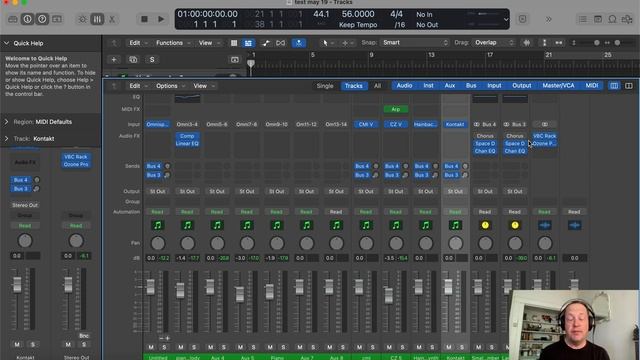
Task: Click the Kontakt channel pan knob
Action: (x=456, y=243)
